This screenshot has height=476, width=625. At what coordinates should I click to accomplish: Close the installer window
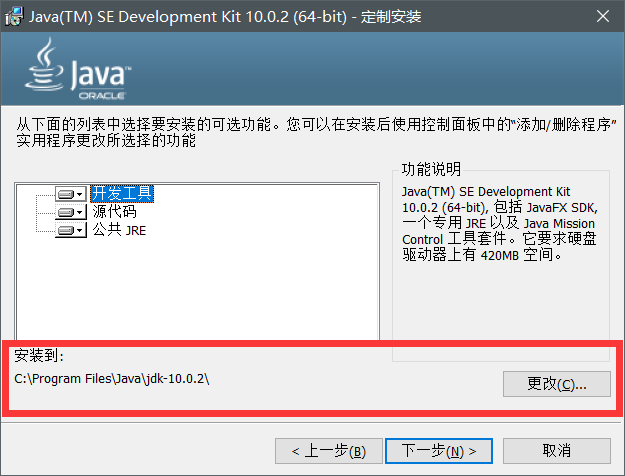pyautogui.click(x=603, y=16)
